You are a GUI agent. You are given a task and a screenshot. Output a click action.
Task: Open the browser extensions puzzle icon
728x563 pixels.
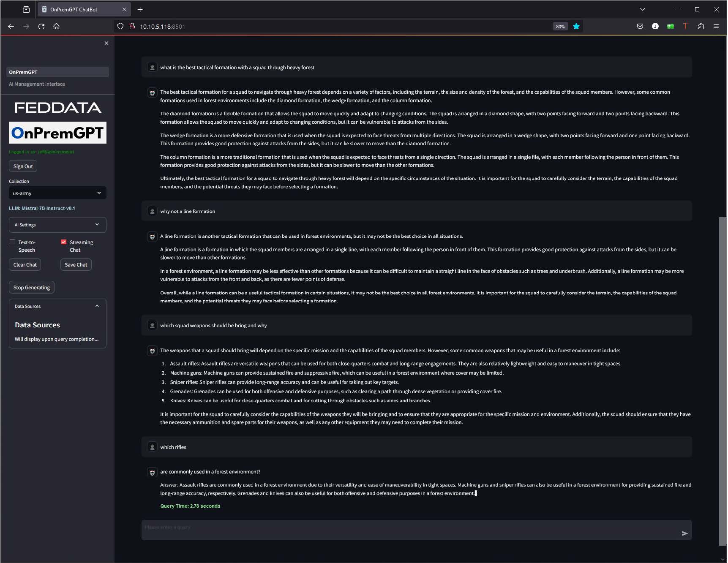[701, 26]
